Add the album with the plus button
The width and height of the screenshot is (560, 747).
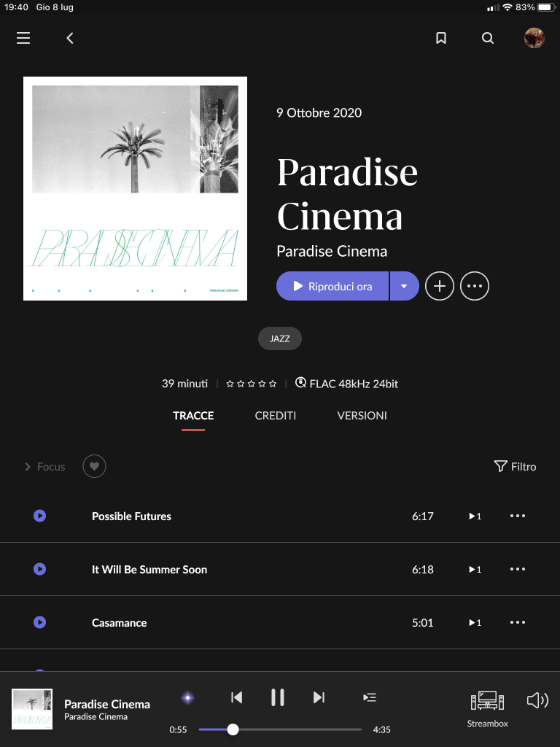pos(440,286)
